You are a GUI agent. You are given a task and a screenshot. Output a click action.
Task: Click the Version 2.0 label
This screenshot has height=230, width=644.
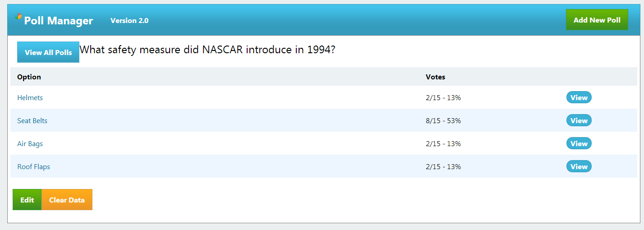click(129, 21)
